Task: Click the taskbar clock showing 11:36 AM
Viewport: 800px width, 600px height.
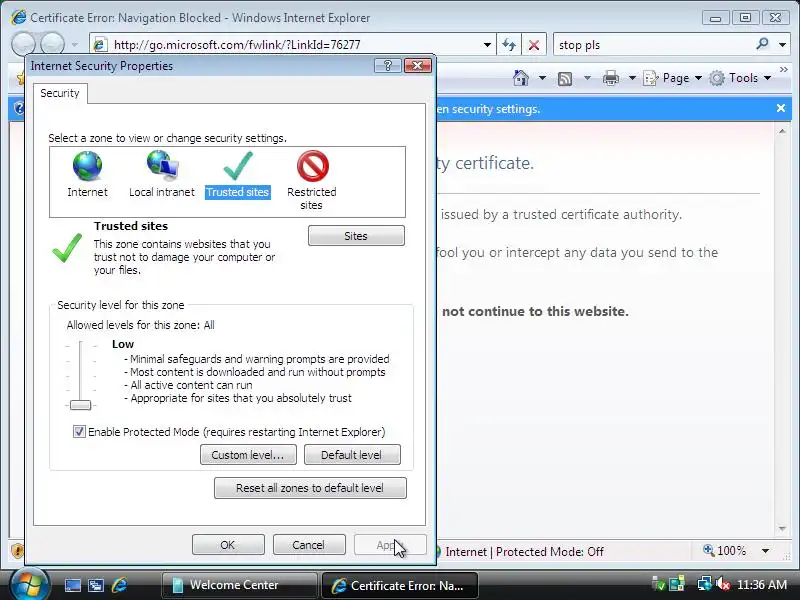Action: click(x=762, y=584)
